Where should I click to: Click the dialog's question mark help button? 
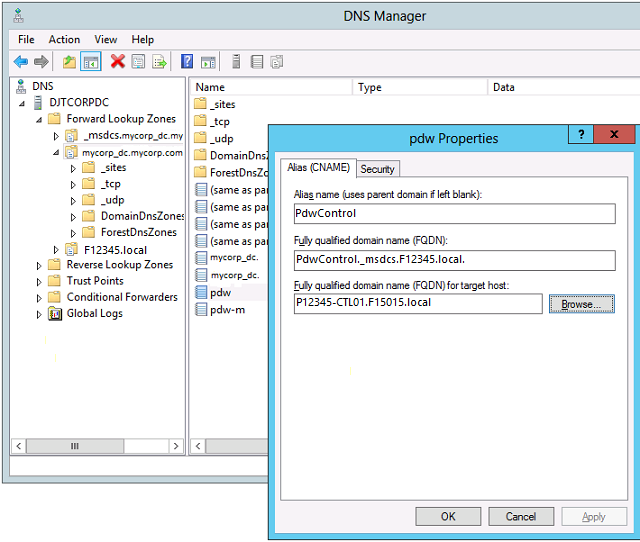coord(581,134)
